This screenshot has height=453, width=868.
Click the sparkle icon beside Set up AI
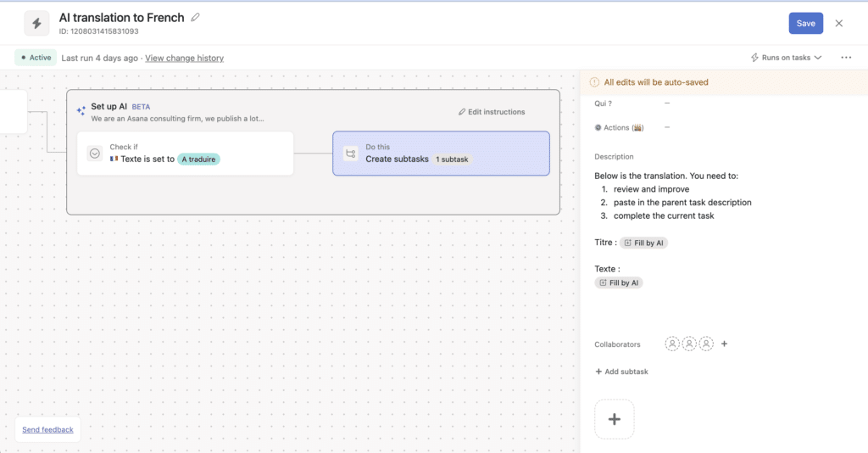(81, 110)
